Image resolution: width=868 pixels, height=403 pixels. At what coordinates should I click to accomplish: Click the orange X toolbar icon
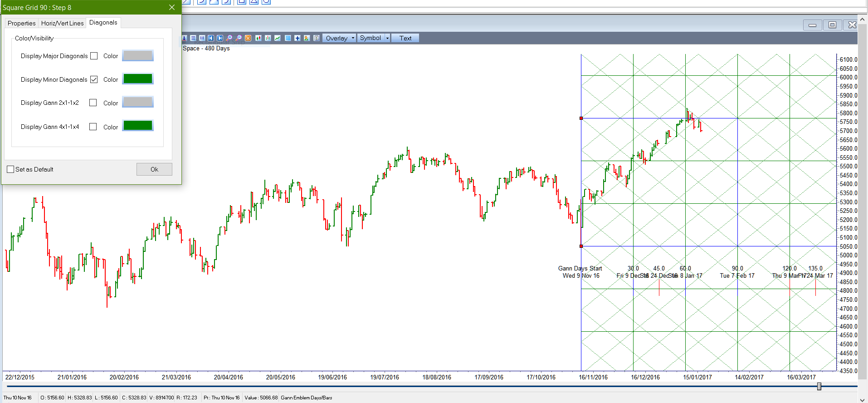(248, 38)
